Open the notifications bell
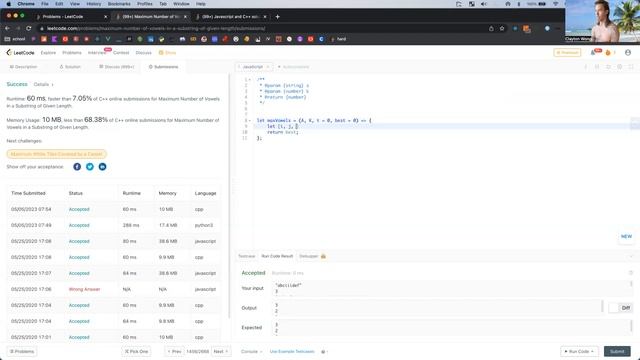 click(593, 53)
